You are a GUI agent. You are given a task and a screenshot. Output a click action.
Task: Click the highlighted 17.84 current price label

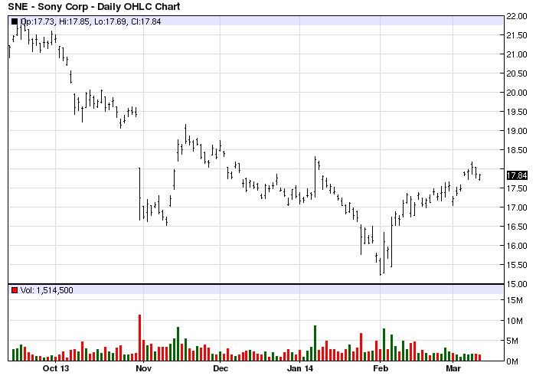[x=517, y=175]
